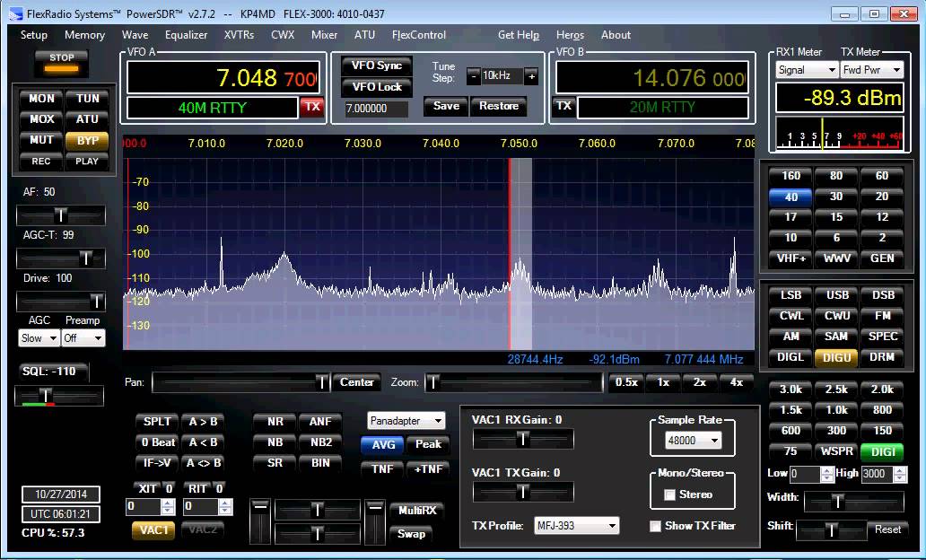This screenshot has width=926, height=560.
Task: Toggle the TUN tune button
Action: [87, 99]
